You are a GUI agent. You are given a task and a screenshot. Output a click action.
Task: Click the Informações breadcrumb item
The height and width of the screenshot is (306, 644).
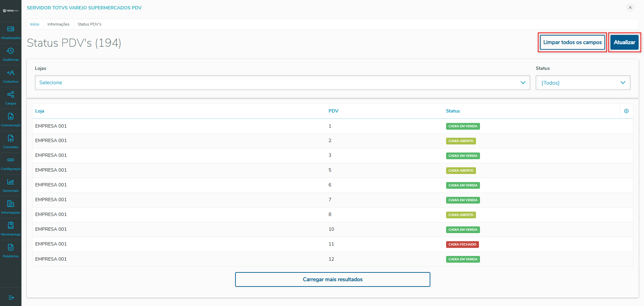pos(58,24)
